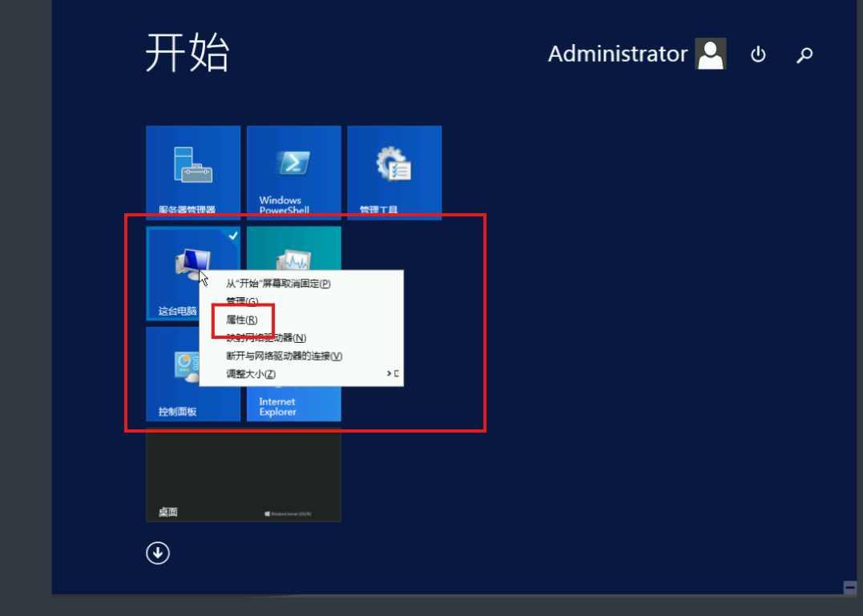Choose Map network drive from the menu
Image resolution: width=863 pixels, height=616 pixels.
tap(266, 338)
